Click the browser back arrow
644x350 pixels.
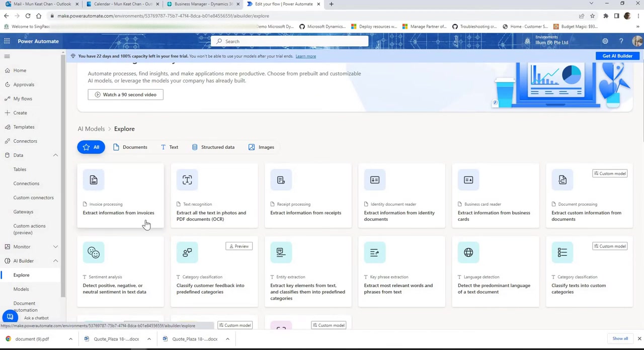click(6, 16)
